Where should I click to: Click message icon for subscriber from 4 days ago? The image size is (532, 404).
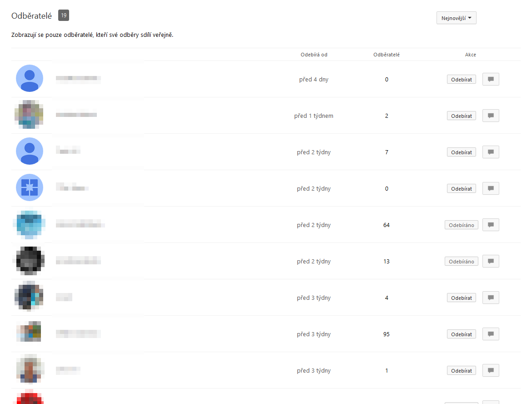(491, 79)
